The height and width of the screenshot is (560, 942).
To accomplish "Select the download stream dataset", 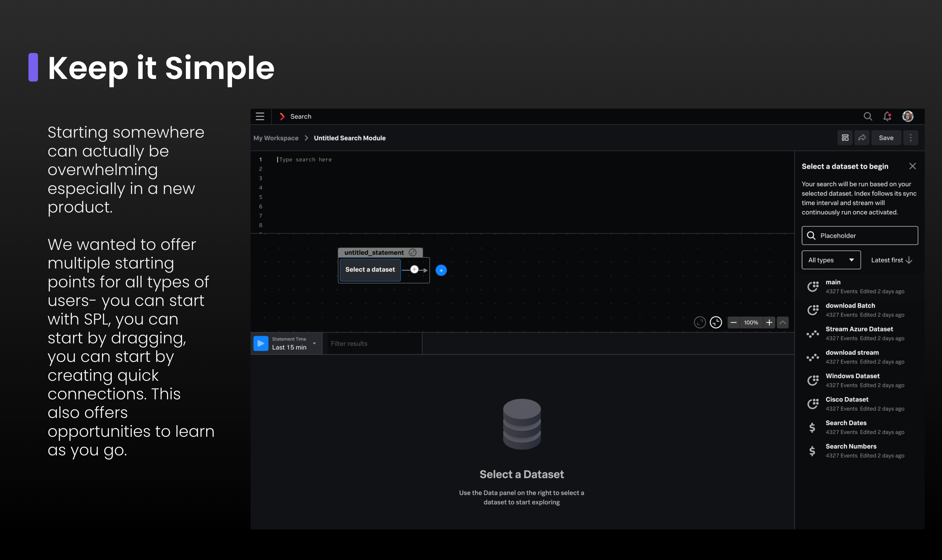I will coord(860,356).
